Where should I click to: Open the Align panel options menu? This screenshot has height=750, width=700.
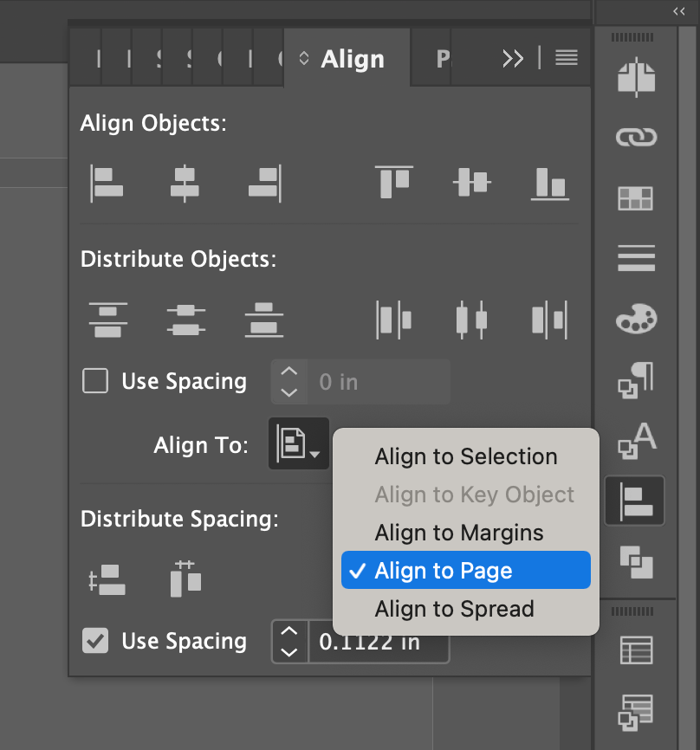point(567,58)
